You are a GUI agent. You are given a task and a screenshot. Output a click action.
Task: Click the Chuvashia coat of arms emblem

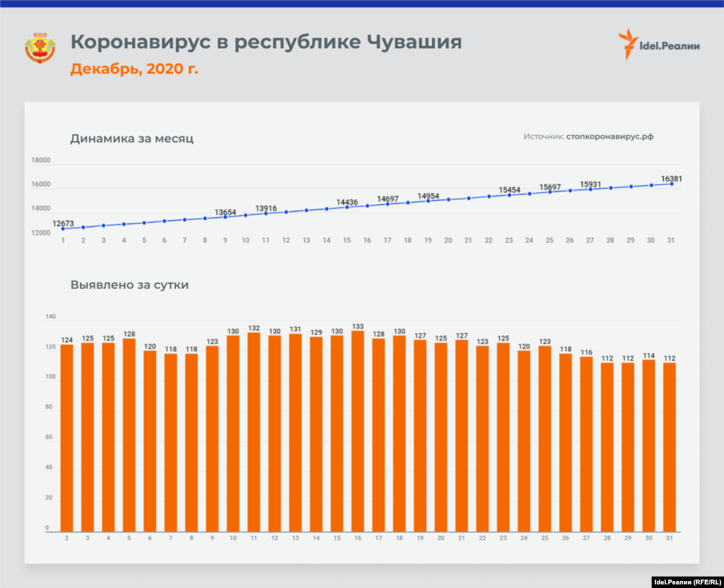pos(40,47)
